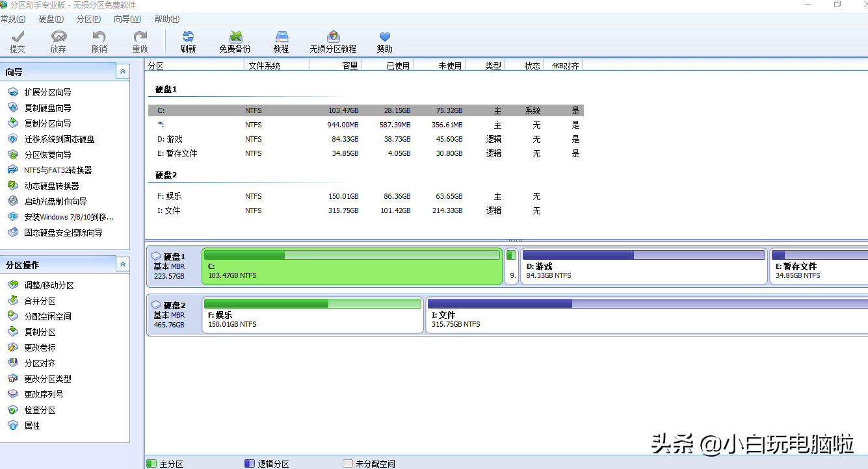Open the 分区(P) menu
The image size is (868, 469).
pyautogui.click(x=88, y=19)
